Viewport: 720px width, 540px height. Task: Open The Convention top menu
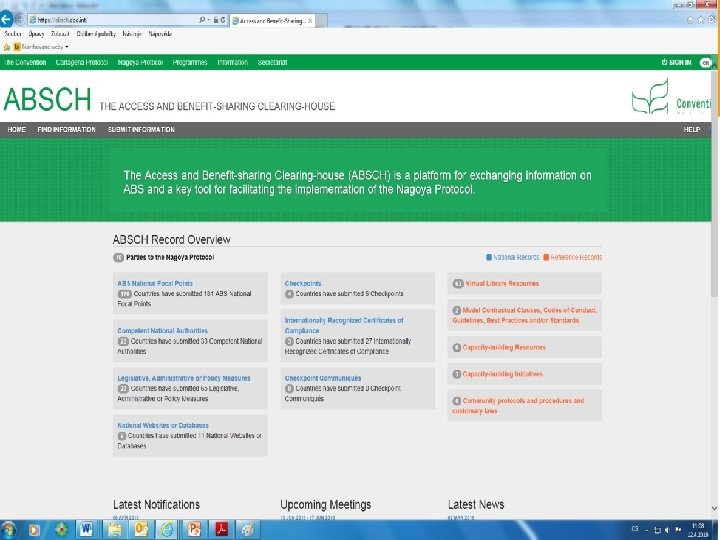coord(26,62)
